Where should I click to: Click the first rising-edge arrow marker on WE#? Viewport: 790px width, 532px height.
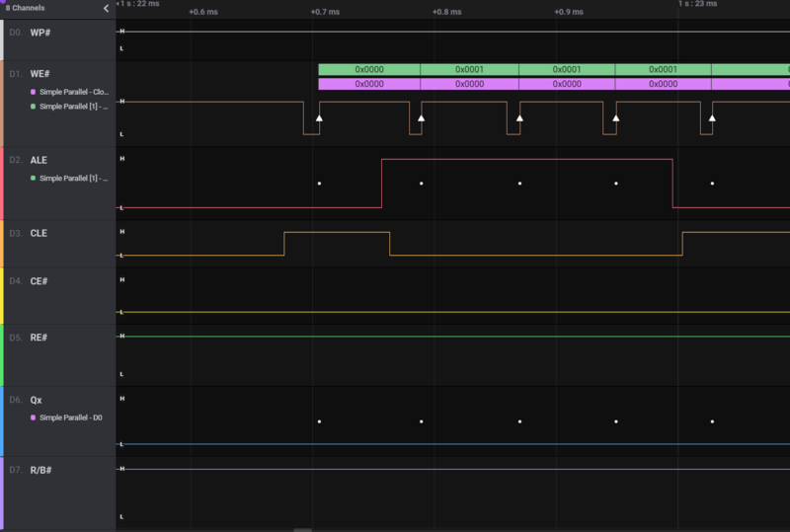click(x=319, y=118)
